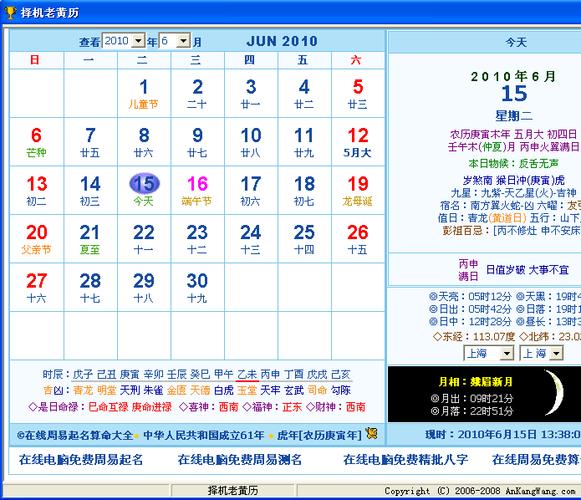Open link 在线电脑免费周易测名
This screenshot has height=500, width=581.
coord(240,460)
